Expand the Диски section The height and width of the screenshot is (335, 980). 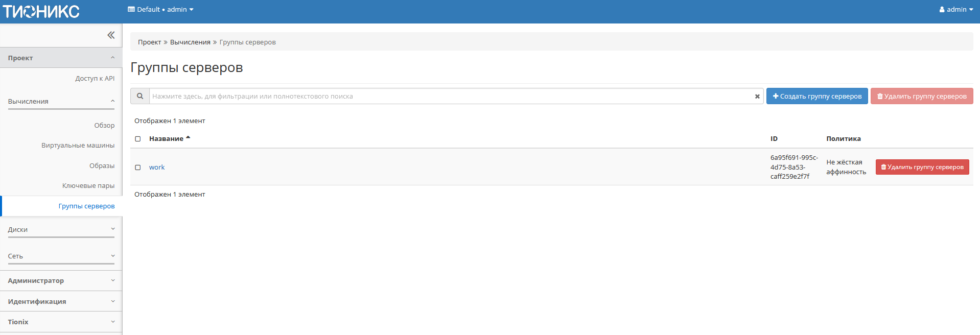pyautogui.click(x=61, y=230)
